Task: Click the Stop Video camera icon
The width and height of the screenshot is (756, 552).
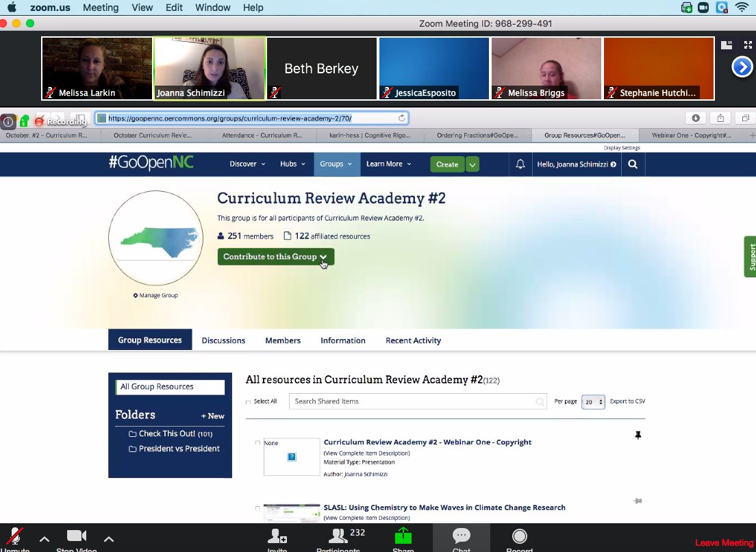Action: (76, 536)
